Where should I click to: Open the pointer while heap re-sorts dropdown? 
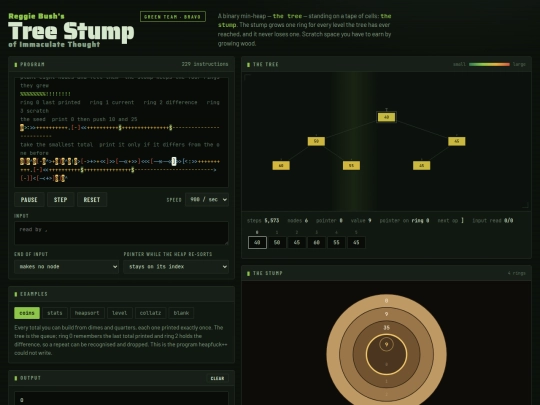(x=176, y=267)
